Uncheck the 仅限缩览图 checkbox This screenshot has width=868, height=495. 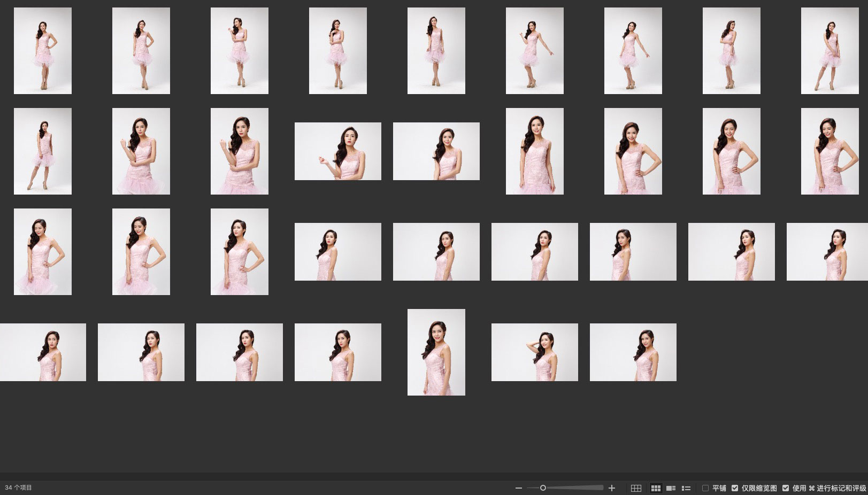pos(735,488)
